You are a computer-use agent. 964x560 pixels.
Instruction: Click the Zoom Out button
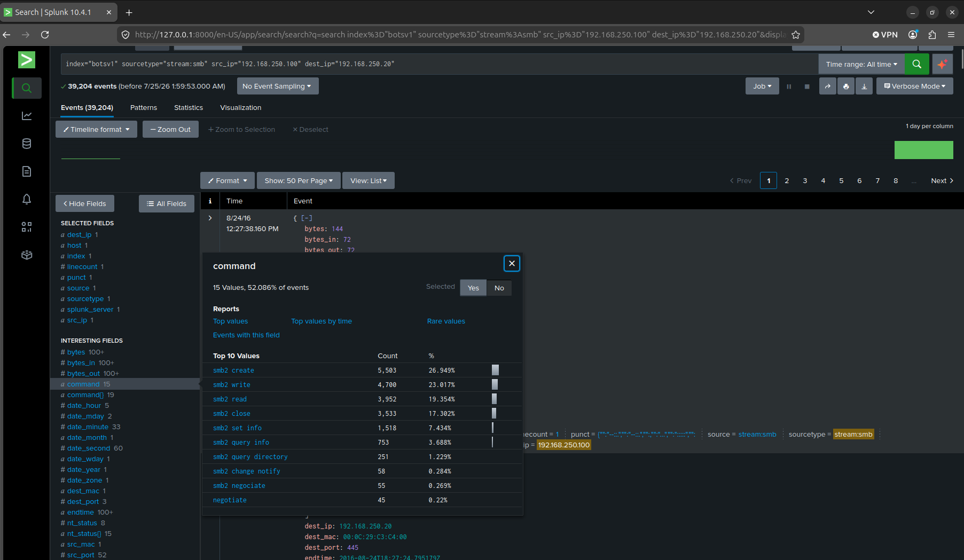(x=170, y=130)
